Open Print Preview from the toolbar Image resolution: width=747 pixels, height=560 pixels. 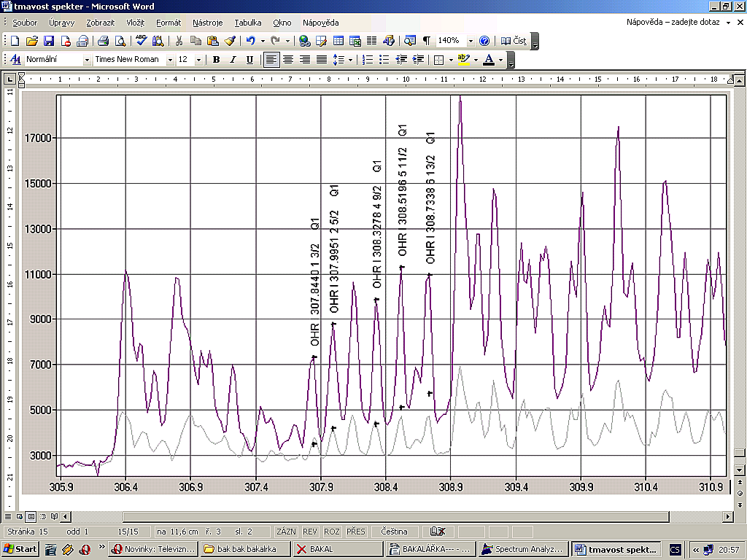click(120, 41)
